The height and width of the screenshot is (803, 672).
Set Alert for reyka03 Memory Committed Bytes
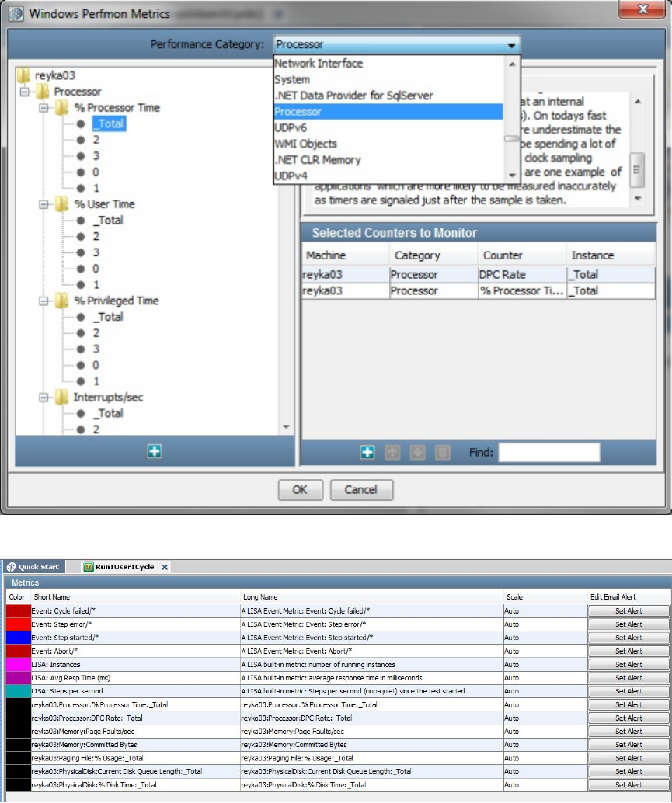tap(628, 745)
